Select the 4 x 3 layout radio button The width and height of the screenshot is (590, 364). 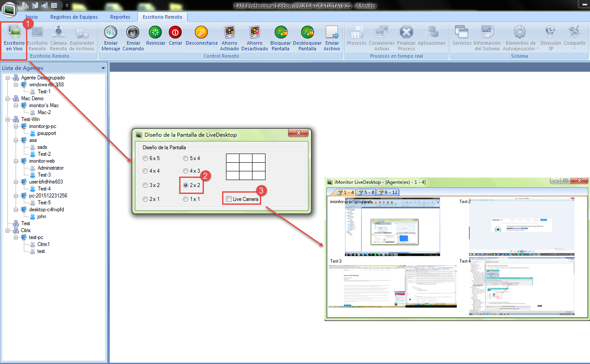point(186,171)
